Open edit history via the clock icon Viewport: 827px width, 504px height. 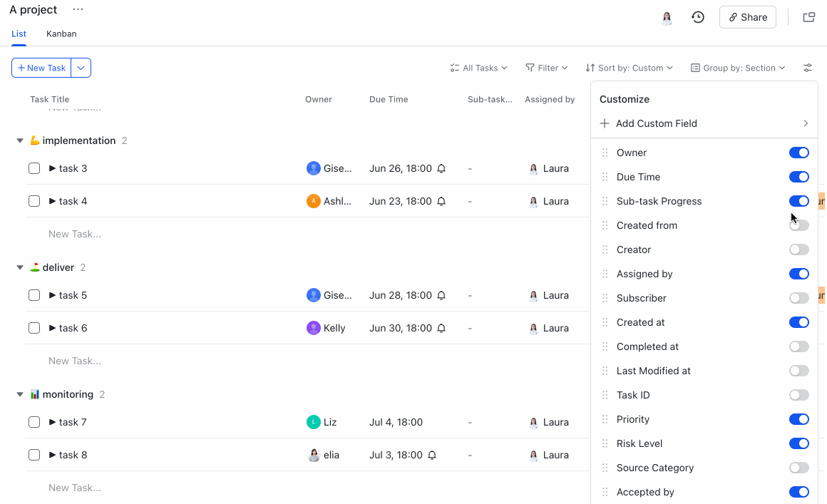point(698,16)
